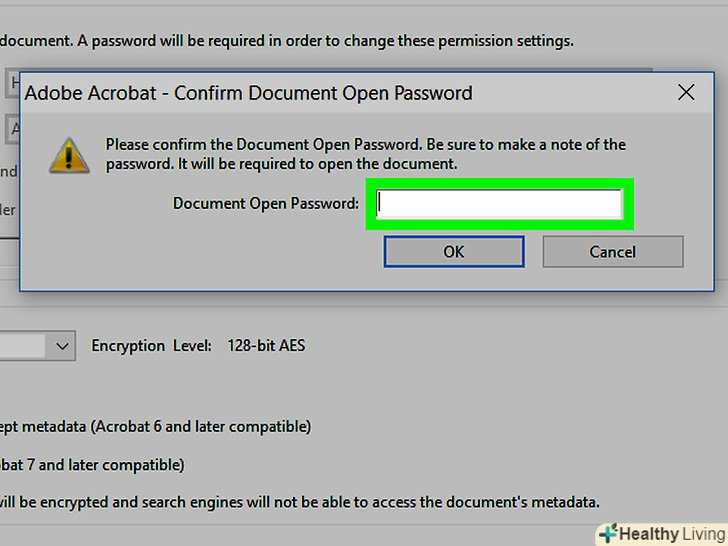Click the "Please confirm the Document Open Password" line
Screen dimensions: 728x546
[365, 144]
